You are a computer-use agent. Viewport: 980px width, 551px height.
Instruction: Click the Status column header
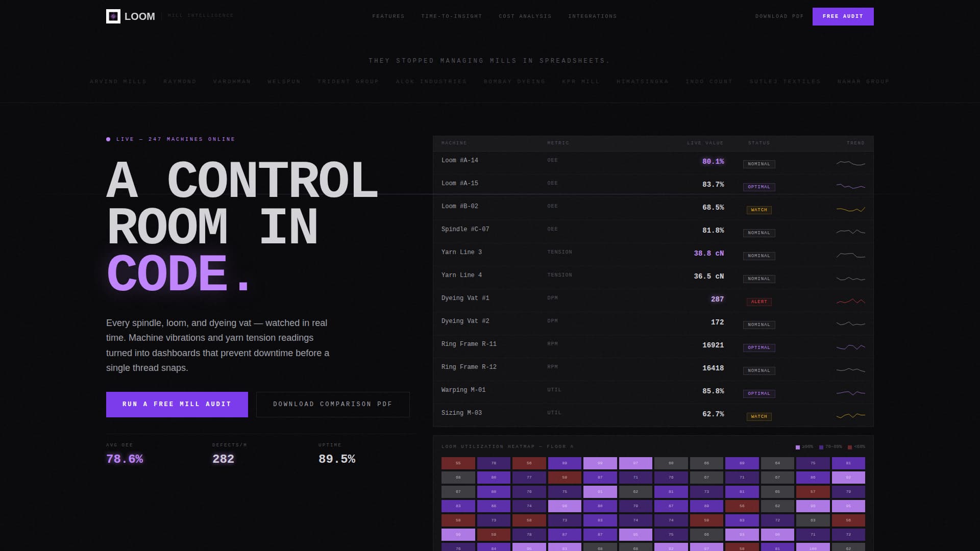click(759, 143)
